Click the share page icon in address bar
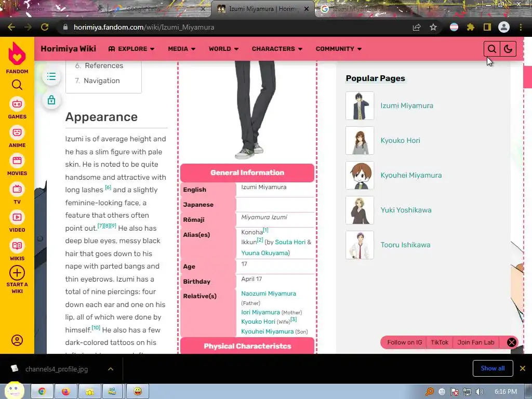 pos(416,27)
